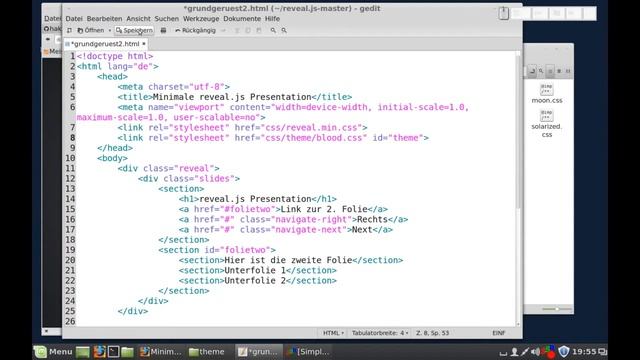Switch to compact view in file manager toolbar
640x360 pixels.
[568, 71]
